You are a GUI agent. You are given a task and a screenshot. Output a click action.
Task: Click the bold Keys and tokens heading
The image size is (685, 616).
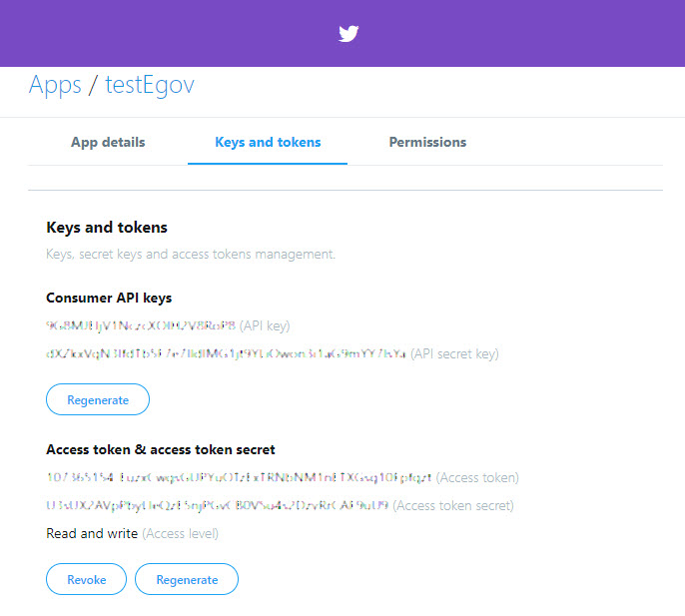point(107,228)
